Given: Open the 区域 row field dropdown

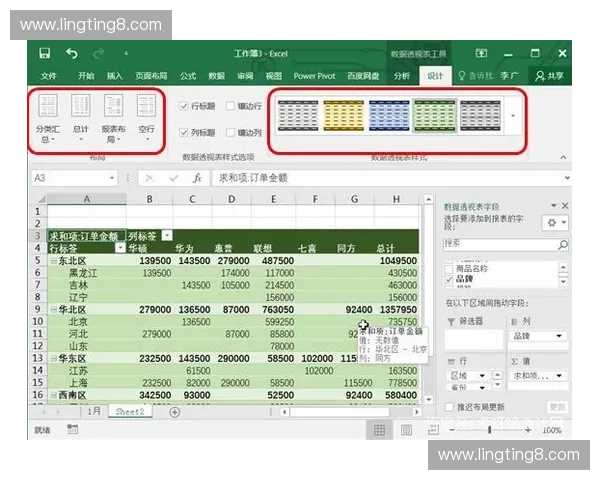Looking at the screenshot, I should [482, 376].
